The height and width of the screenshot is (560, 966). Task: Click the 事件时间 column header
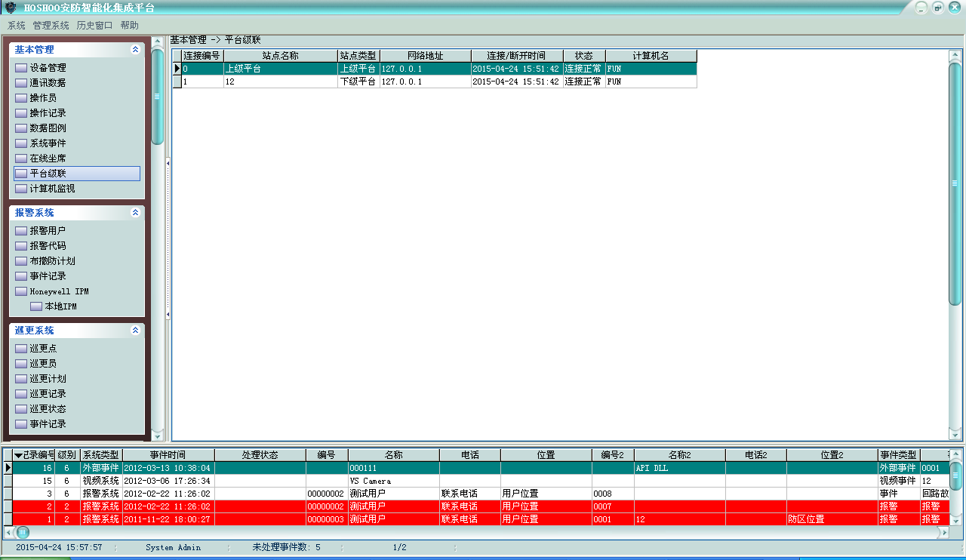168,455
